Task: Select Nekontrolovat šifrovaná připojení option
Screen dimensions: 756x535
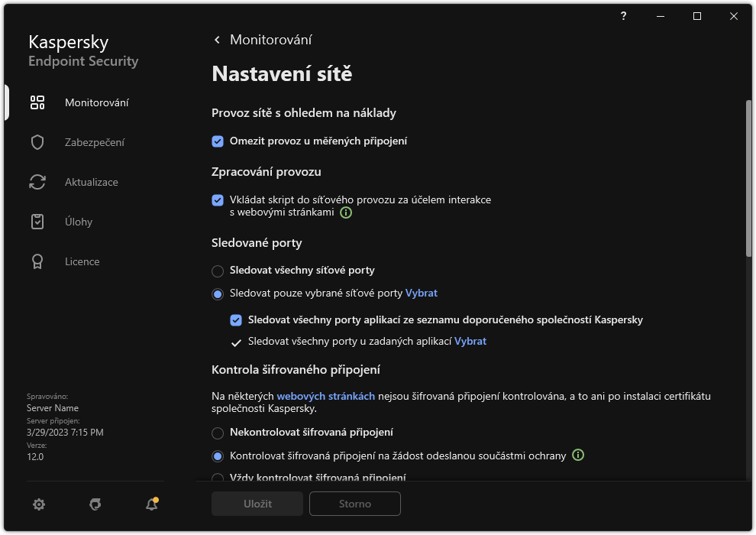Action: 217,432
